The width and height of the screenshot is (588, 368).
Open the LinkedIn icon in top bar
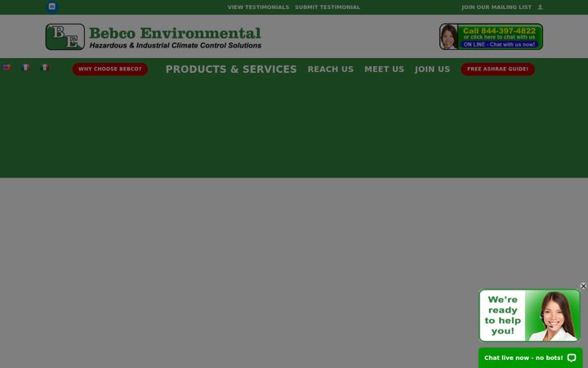point(52,7)
